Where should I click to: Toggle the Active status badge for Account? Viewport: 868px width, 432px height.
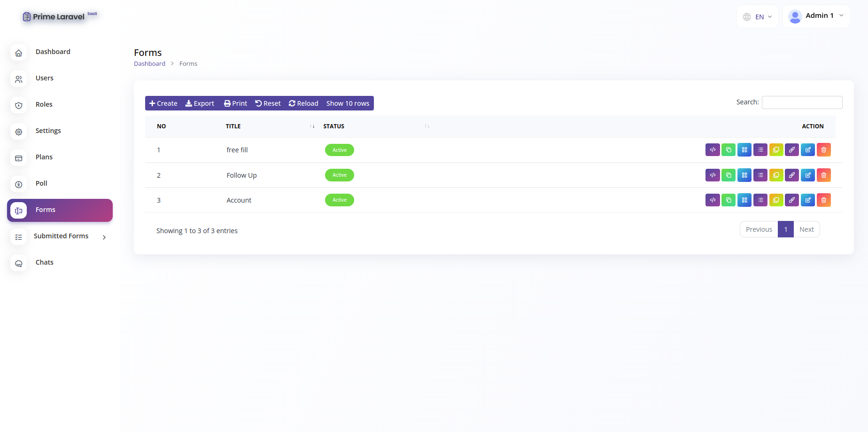pos(339,200)
